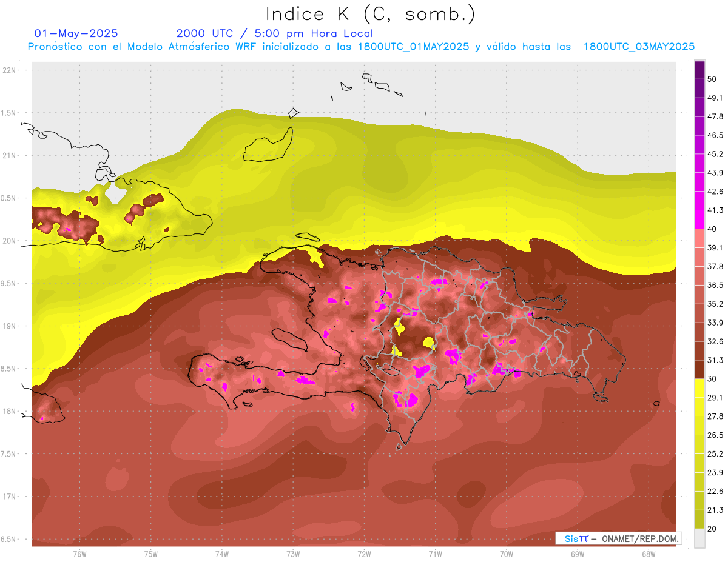Image resolution: width=728 pixels, height=562 pixels.
Task: Click colorbar value "23.9"
Action: pos(715,472)
